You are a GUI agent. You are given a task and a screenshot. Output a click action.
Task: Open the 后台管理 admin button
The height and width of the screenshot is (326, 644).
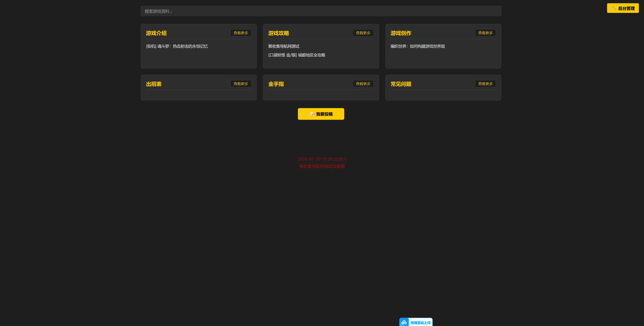(623, 8)
